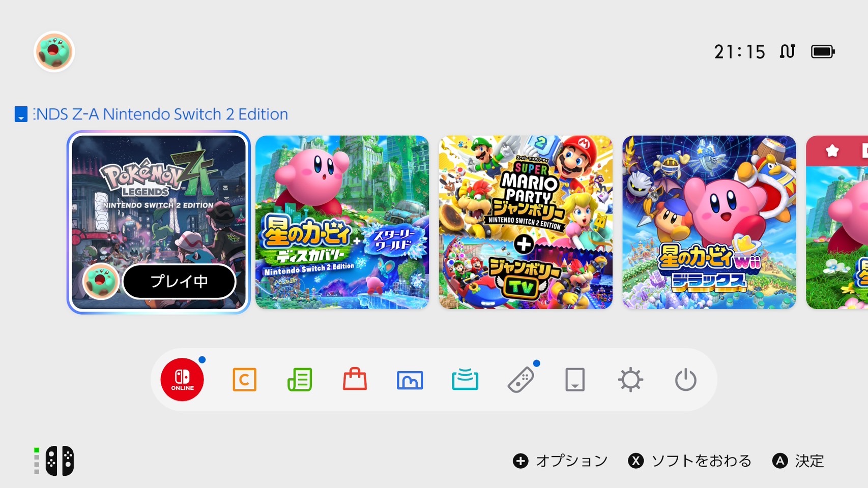
Task: Select Pokémon Legends Z-A game tile
Action: pos(159,222)
